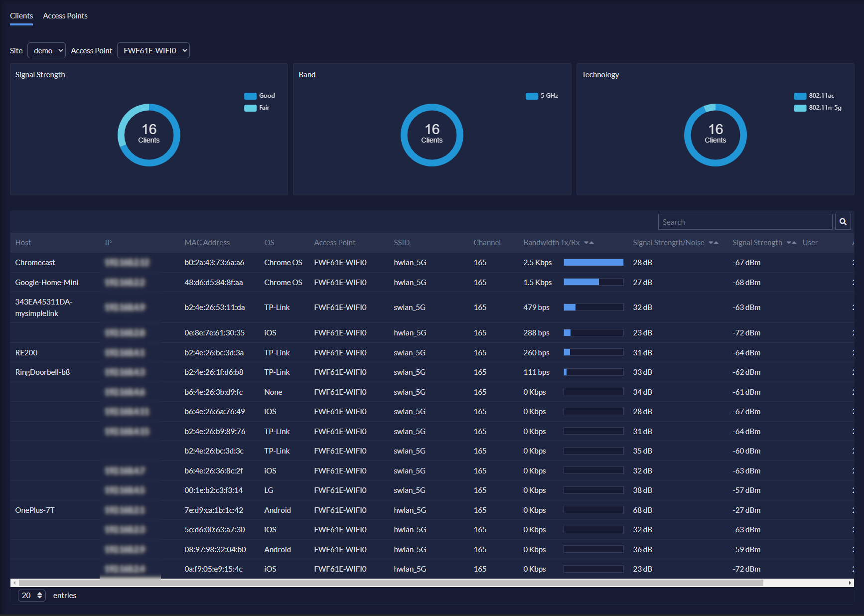This screenshot has height=616, width=864.
Task: Click the 2.5 Kbps bandwidth bar
Action: click(593, 263)
